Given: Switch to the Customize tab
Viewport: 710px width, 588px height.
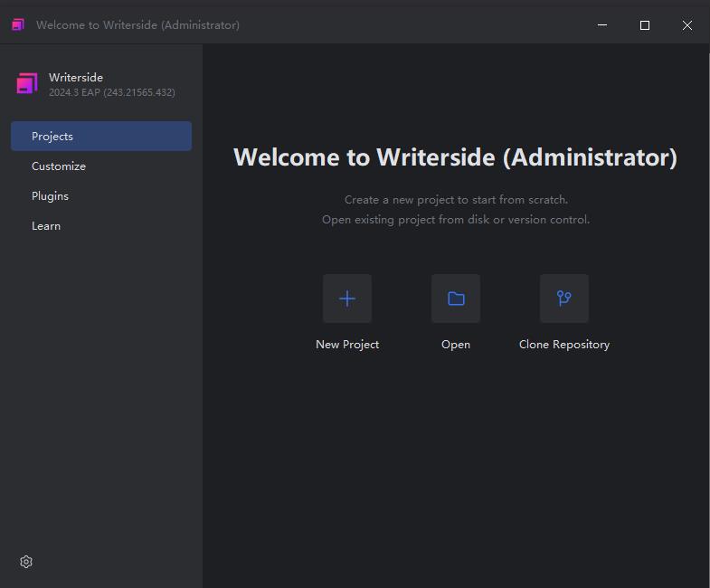Looking at the screenshot, I should [59, 166].
